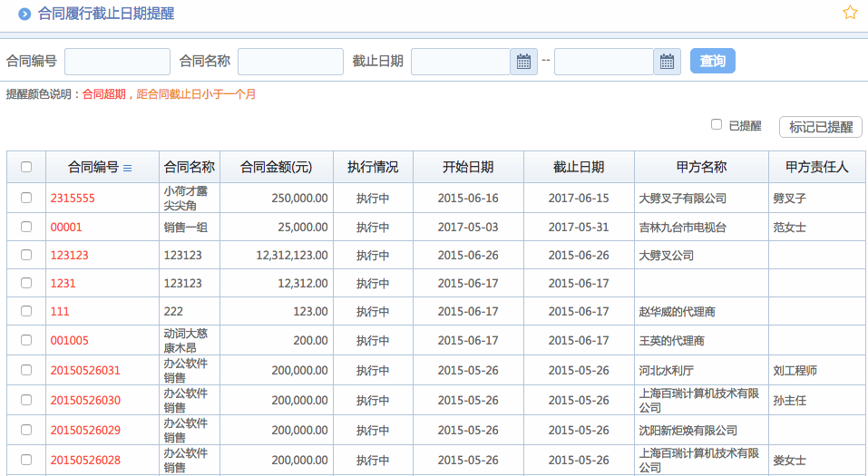Click the 标记已提醒 button
868x476 pixels.
coord(820,127)
